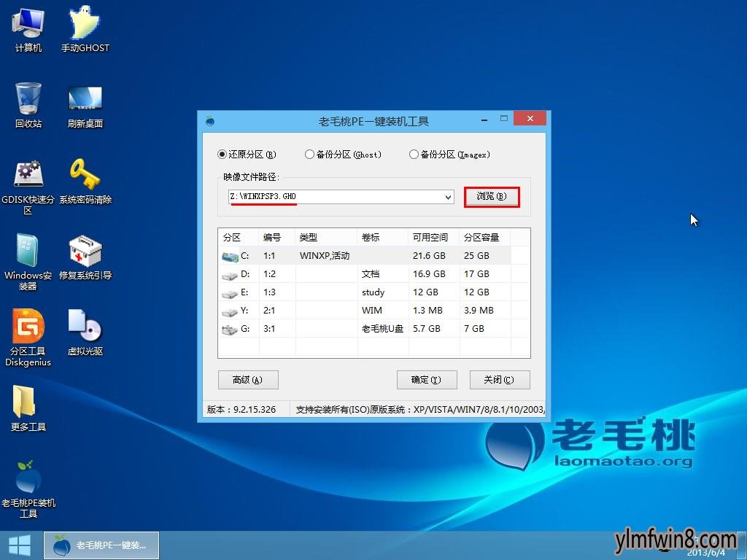Select the G: USB drive icon
The height and width of the screenshot is (560, 747).
coord(230,330)
